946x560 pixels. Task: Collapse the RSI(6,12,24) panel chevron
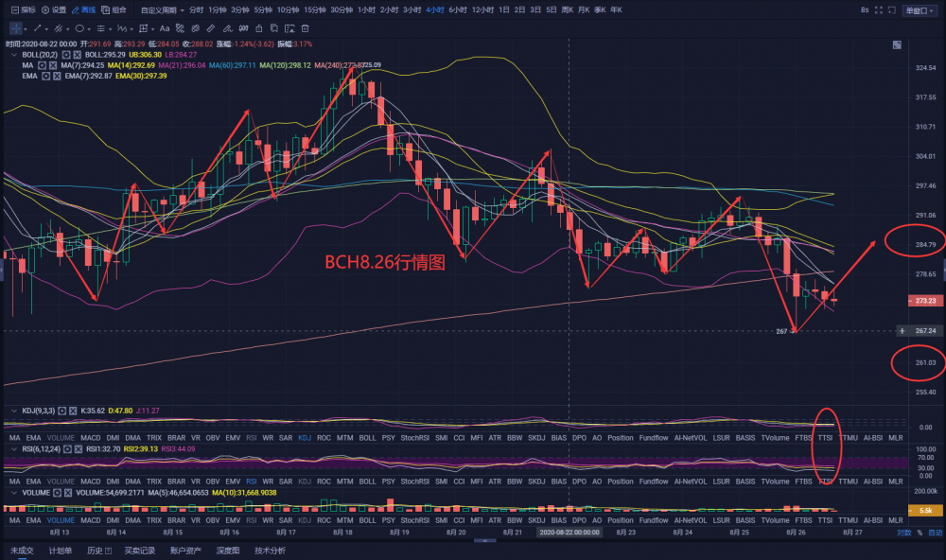tap(14, 449)
